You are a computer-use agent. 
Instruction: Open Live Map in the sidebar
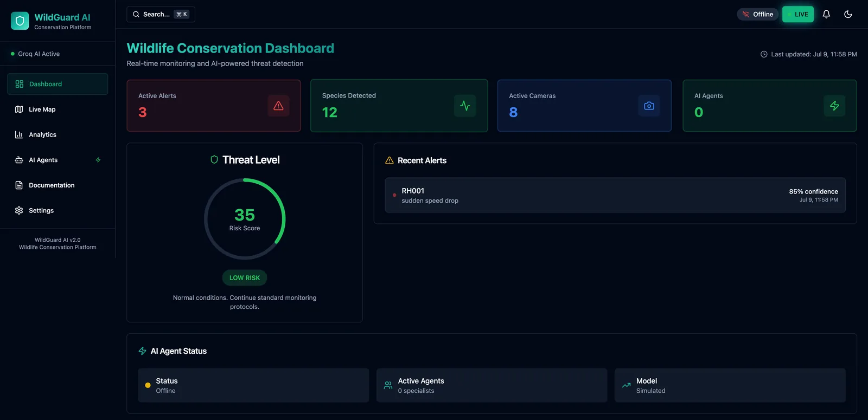pyautogui.click(x=58, y=109)
